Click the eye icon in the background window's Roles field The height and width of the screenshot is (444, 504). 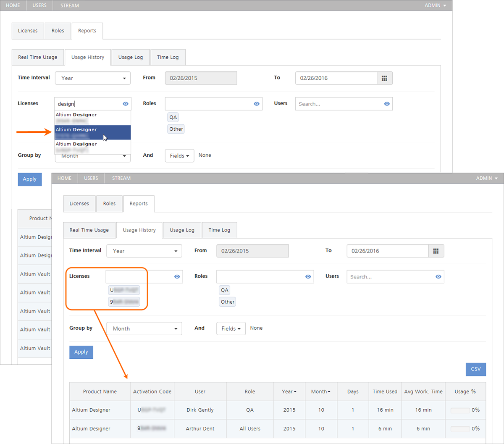pyautogui.click(x=257, y=104)
